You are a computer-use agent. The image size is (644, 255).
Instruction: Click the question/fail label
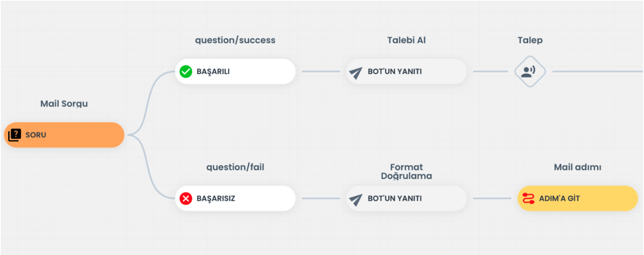coord(235,167)
